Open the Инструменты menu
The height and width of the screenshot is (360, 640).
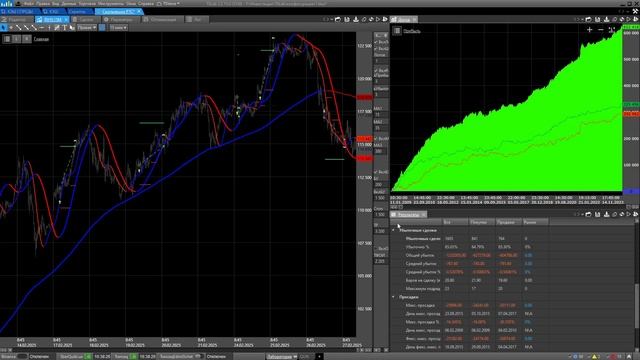click(x=111, y=3)
